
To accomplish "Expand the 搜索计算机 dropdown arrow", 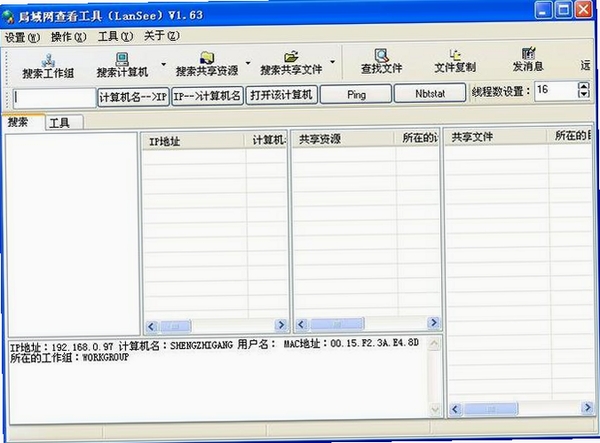I will click(163, 64).
